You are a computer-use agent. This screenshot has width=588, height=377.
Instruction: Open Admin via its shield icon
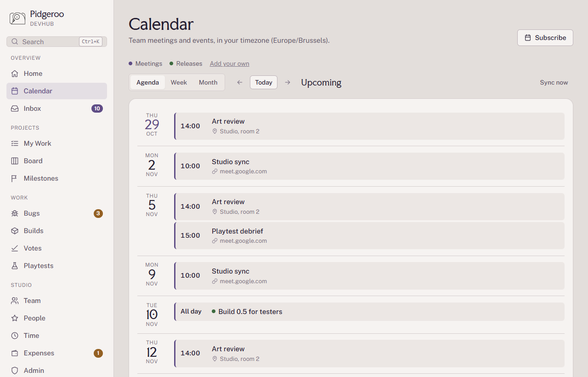pyautogui.click(x=15, y=371)
